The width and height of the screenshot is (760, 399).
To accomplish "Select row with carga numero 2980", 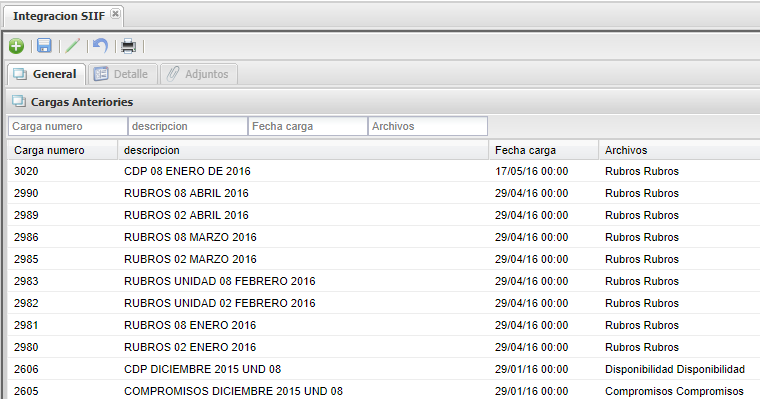I will coord(383,347).
